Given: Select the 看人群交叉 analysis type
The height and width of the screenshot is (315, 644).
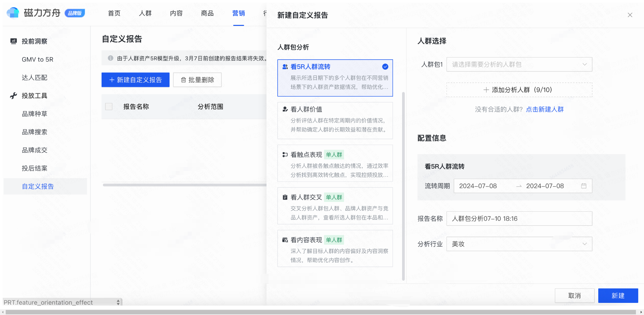Looking at the screenshot, I should (x=335, y=206).
